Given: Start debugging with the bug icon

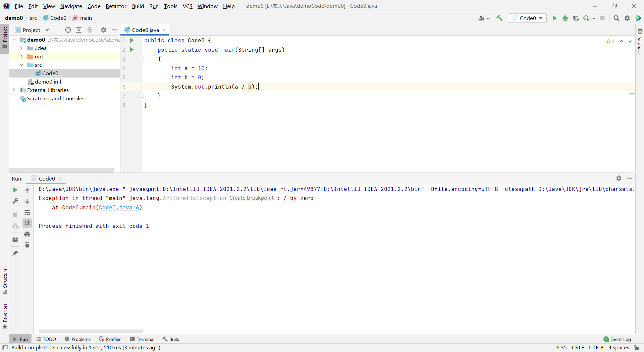Looking at the screenshot, I should click(x=565, y=18).
